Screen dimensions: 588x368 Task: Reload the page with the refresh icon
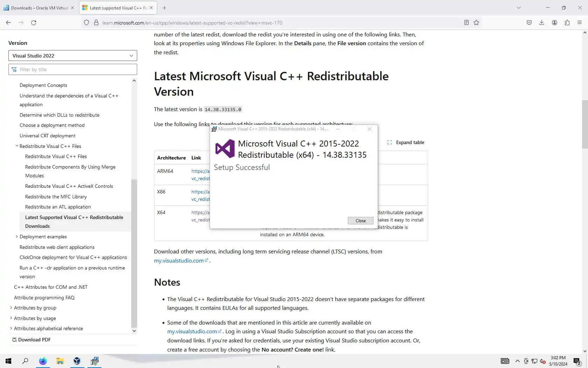coord(34,23)
